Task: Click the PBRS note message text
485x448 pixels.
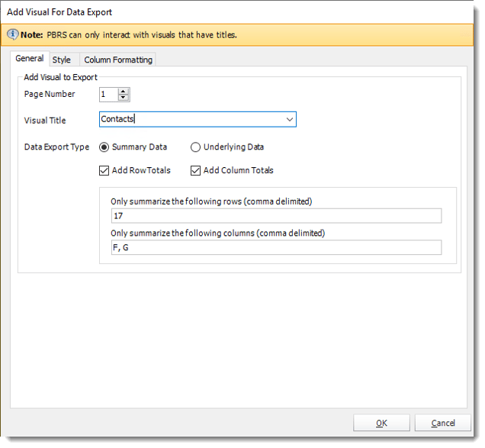Action: (x=142, y=35)
